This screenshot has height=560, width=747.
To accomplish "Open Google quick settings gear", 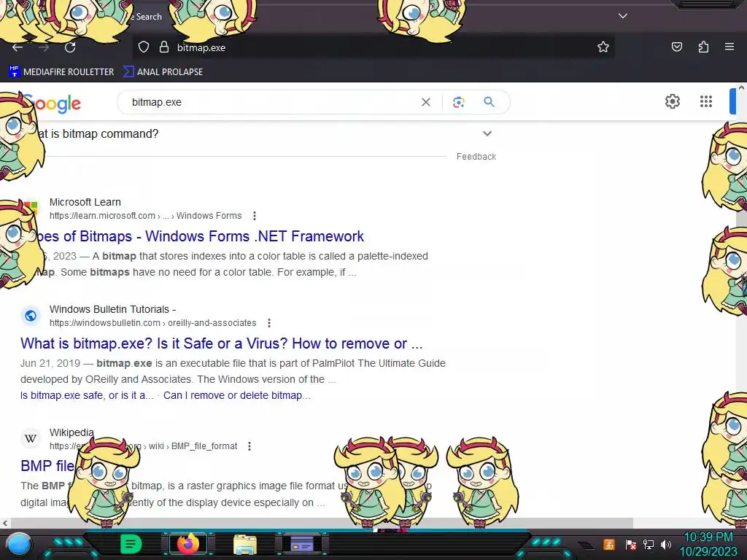I will pos(672,101).
